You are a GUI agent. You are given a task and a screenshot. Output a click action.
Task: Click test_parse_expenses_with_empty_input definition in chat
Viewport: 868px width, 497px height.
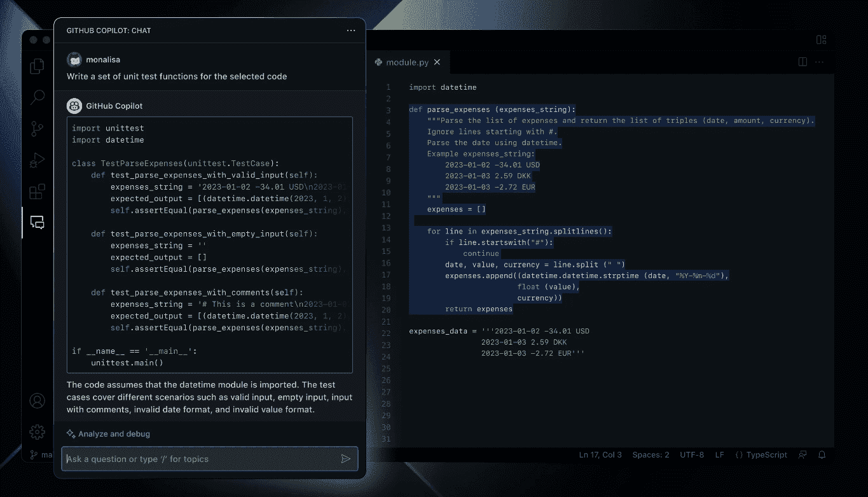204,234
